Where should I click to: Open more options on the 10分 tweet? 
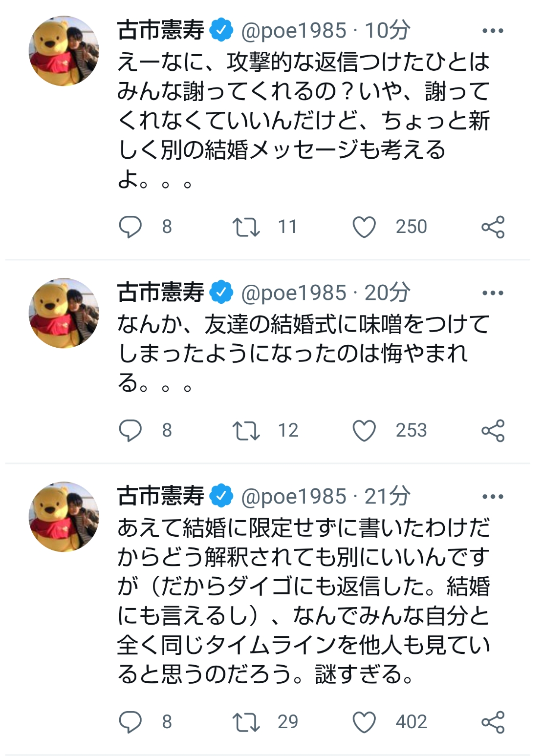pyautogui.click(x=493, y=31)
